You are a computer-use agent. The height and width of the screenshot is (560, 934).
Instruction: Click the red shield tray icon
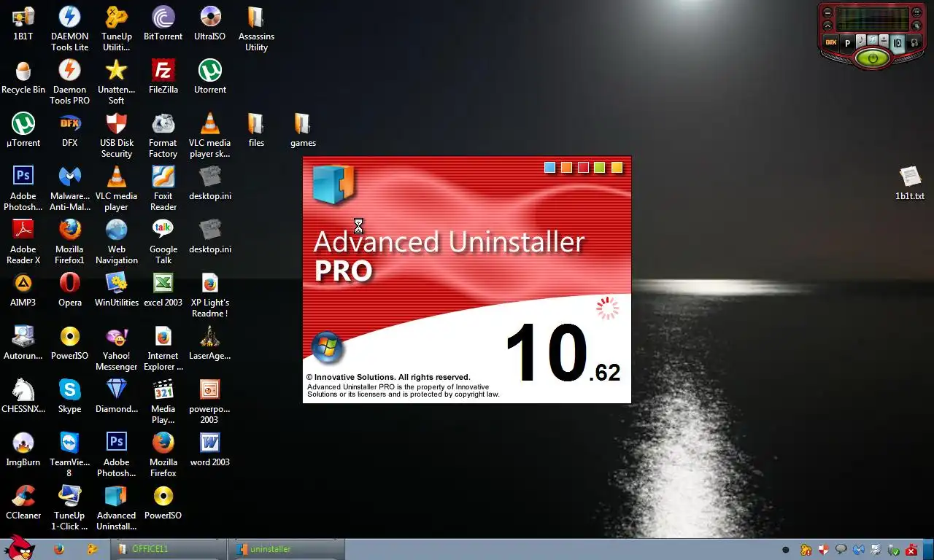pos(823,550)
